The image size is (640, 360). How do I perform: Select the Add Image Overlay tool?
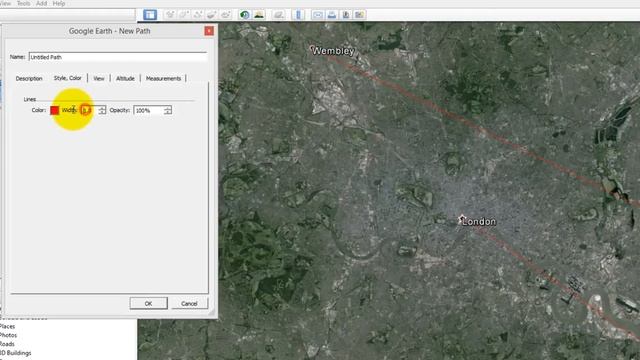coord(211,15)
